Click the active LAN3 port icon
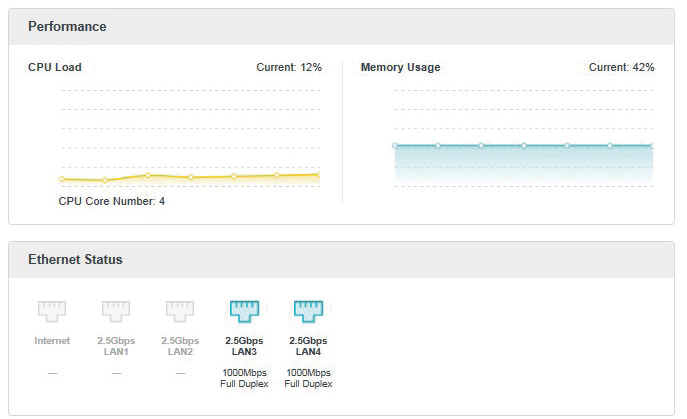The height and width of the screenshot is (419, 687). point(244,311)
